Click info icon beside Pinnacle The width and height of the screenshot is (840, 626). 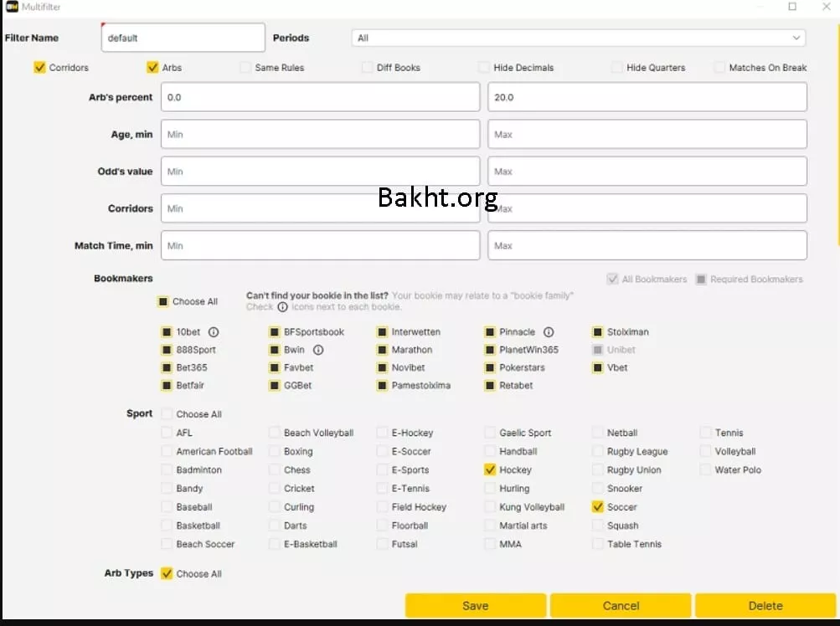(549, 332)
